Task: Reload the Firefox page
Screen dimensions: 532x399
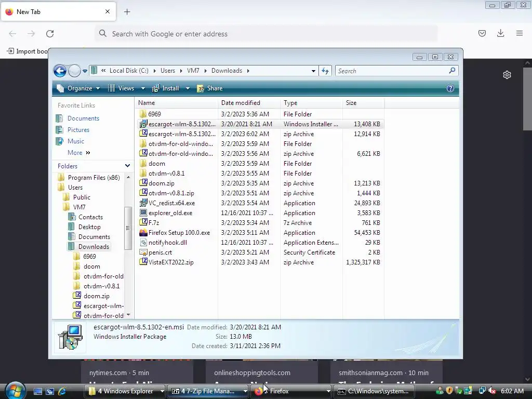Action: pos(50,34)
